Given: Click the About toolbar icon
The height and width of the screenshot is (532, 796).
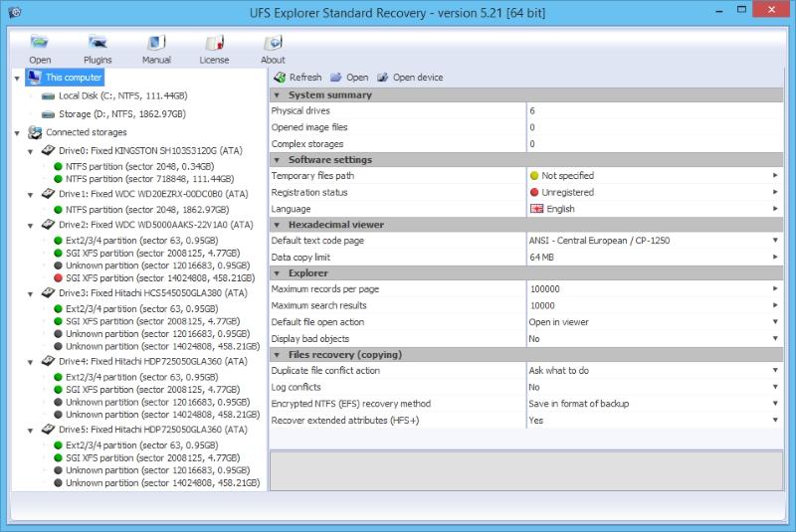Looking at the screenshot, I should pyautogui.click(x=273, y=42).
